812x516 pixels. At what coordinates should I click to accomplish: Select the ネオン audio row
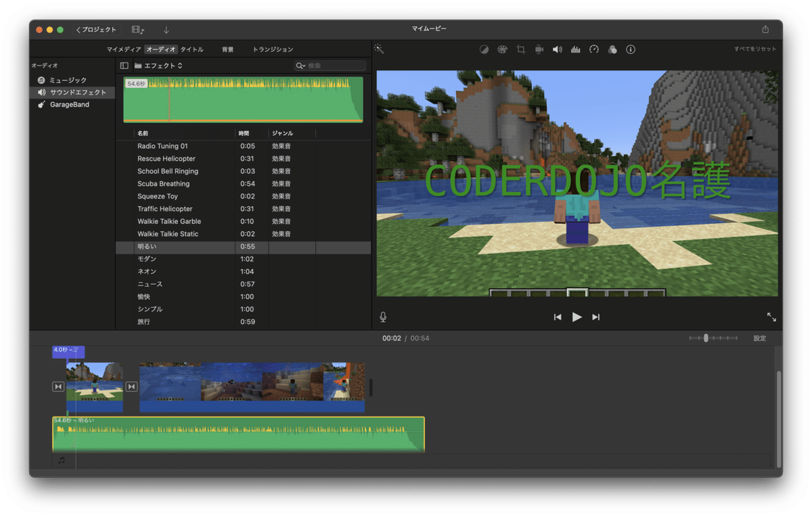click(243, 271)
